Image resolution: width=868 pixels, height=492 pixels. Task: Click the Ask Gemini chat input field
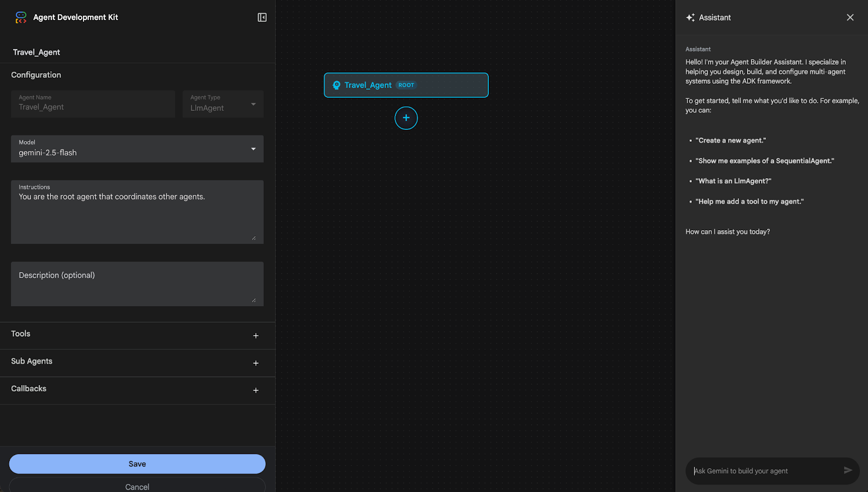point(759,471)
